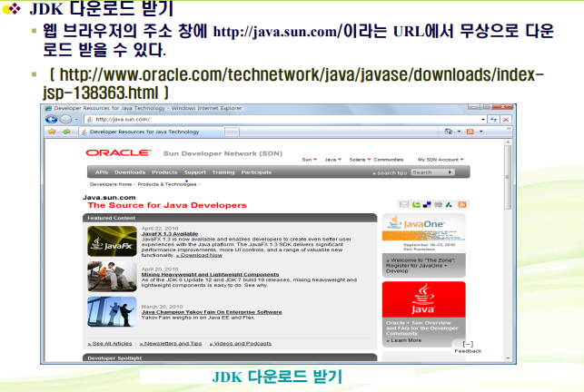Viewport: 584px width, 392px height.
Task: Click the Feedback widget
Action: 468,348
